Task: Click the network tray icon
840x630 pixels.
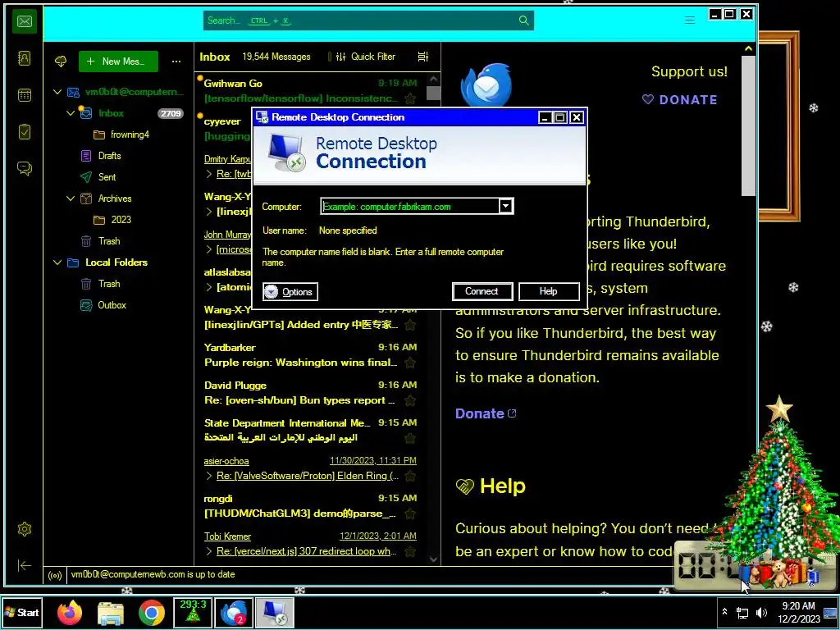Action: pos(742,613)
